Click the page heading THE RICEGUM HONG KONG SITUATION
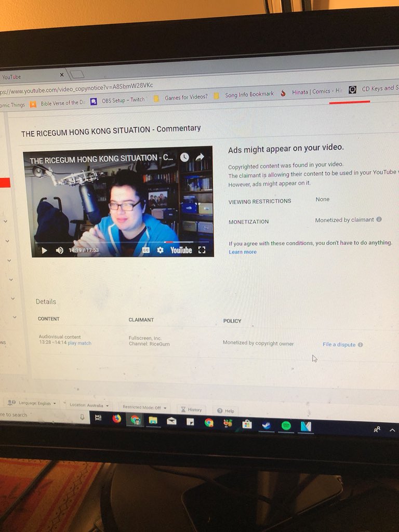This screenshot has height=532, width=399. pyautogui.click(x=111, y=131)
